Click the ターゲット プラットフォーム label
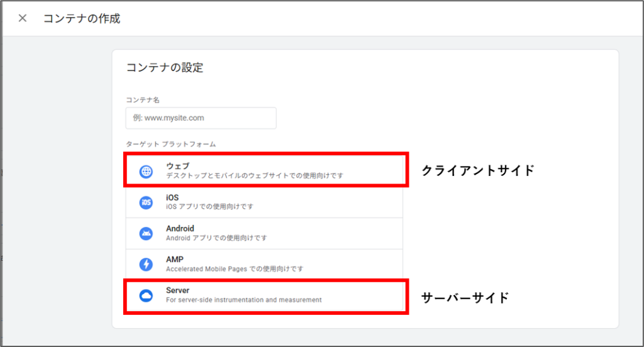 pyautogui.click(x=170, y=145)
